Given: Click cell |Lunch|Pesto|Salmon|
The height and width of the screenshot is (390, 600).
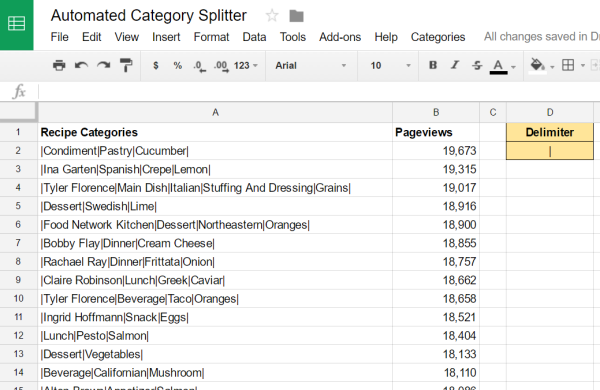Looking at the screenshot, I should pos(215,336).
